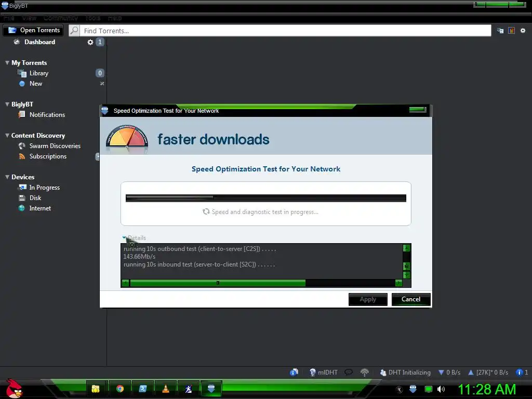
Task: Click the details scroll-up arrow
Action: click(406, 248)
